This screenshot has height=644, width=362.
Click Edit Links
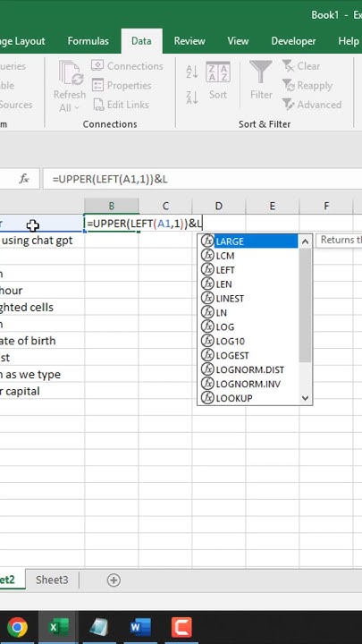[121, 105]
